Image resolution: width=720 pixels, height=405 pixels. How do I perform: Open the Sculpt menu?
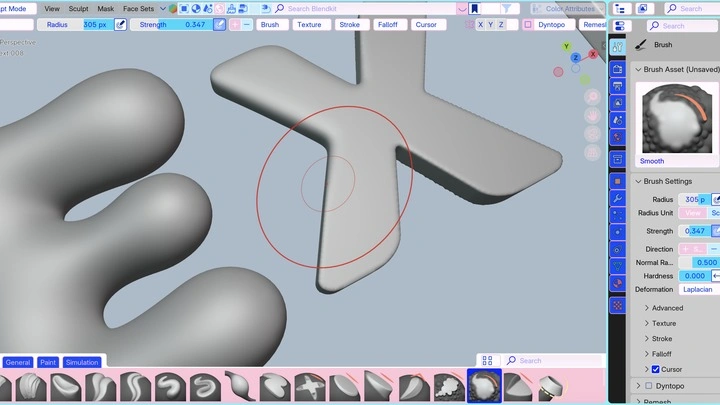79,8
